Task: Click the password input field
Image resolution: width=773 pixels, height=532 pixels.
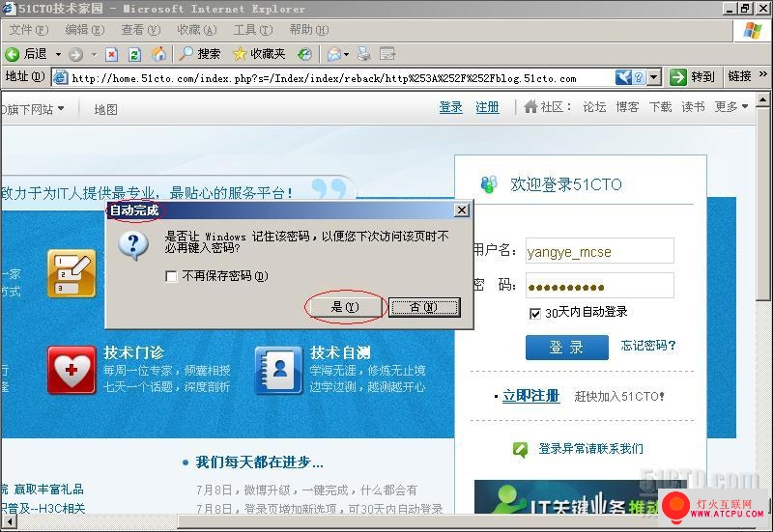Action: [x=600, y=286]
